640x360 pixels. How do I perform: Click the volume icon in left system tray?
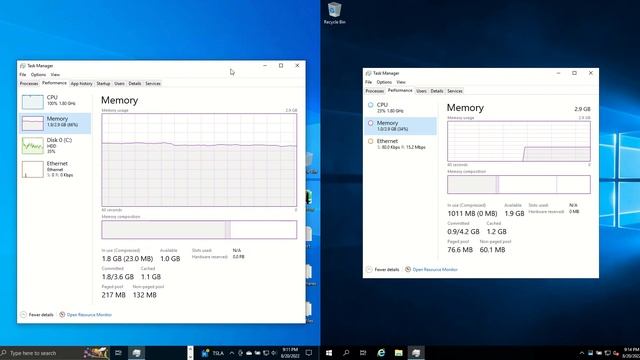273,353
